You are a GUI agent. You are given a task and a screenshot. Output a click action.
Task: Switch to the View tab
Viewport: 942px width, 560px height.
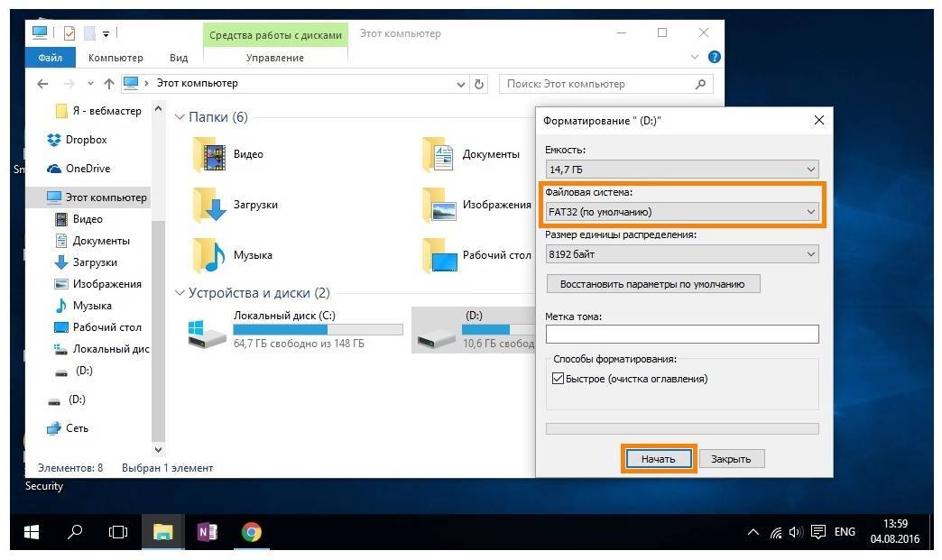[x=179, y=58]
